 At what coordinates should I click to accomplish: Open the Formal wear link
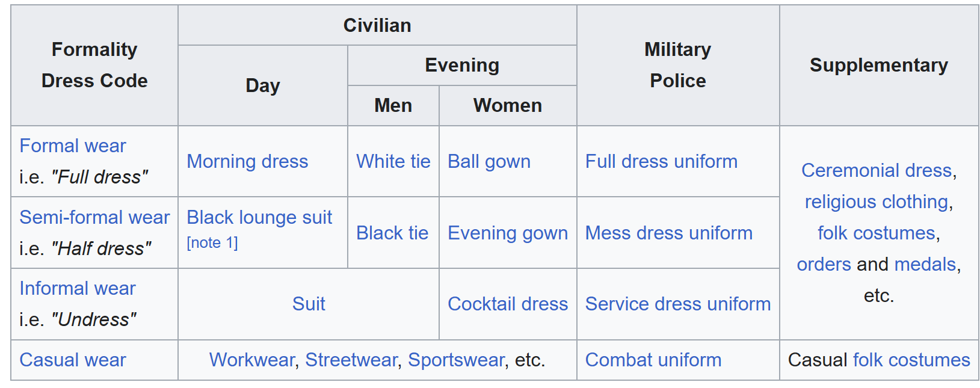click(73, 146)
